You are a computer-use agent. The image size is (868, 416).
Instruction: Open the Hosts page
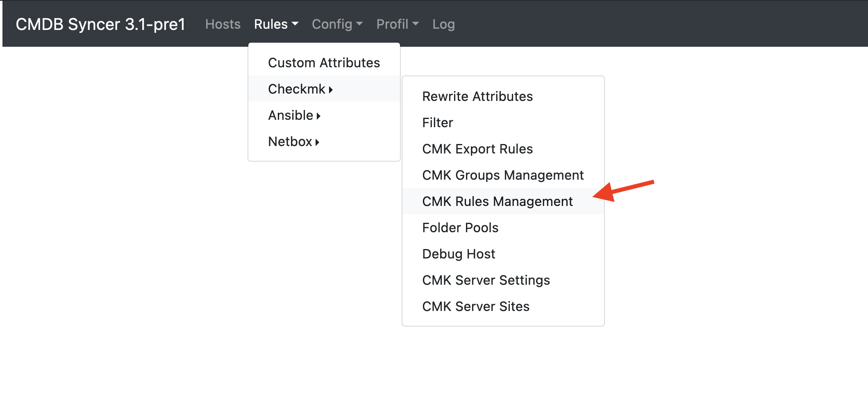(x=223, y=24)
